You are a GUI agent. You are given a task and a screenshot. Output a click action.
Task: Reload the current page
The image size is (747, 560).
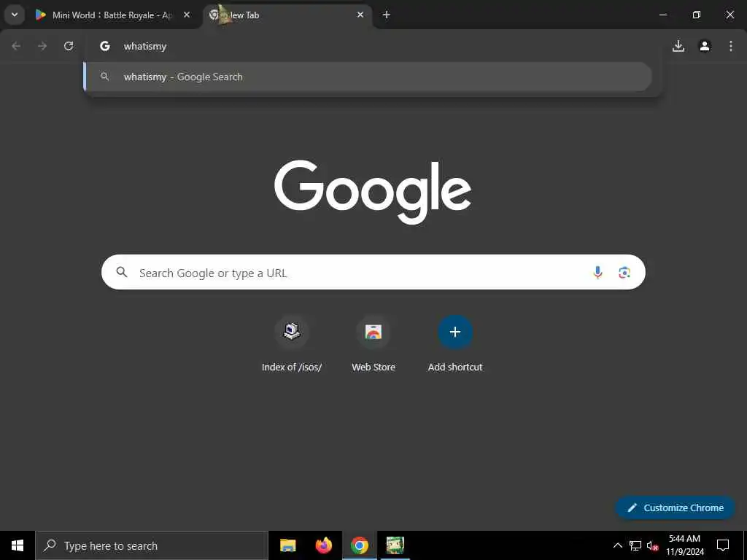tap(69, 46)
